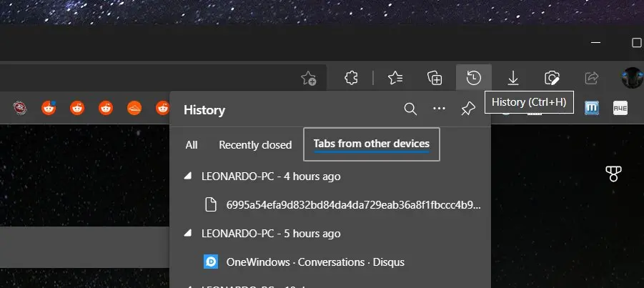The width and height of the screenshot is (644, 288).
Task: Open the Downloads arrow icon
Action: click(x=512, y=78)
